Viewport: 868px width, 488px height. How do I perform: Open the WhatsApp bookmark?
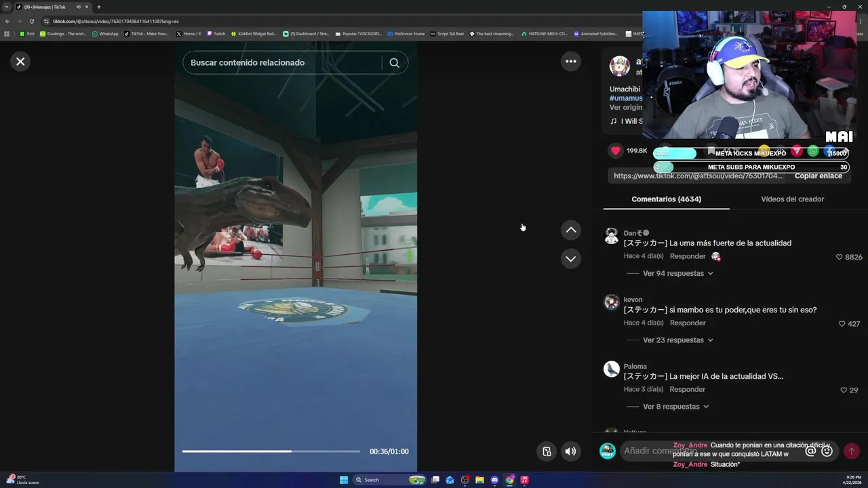tap(105, 33)
